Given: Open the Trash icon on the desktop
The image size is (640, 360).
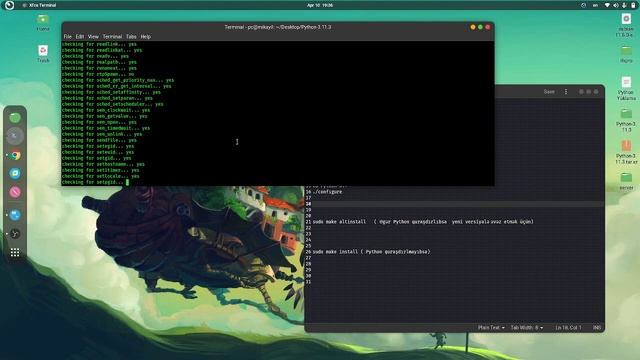Looking at the screenshot, I should point(43,54).
